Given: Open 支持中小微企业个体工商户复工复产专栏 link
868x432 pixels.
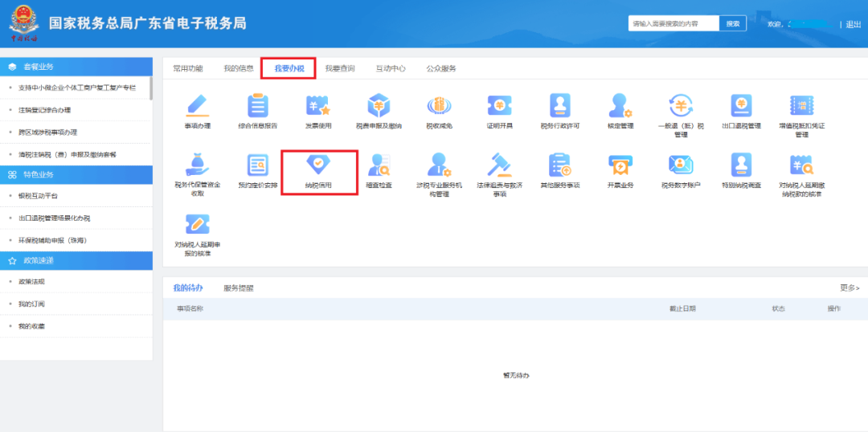Looking at the screenshot, I should tap(77, 88).
